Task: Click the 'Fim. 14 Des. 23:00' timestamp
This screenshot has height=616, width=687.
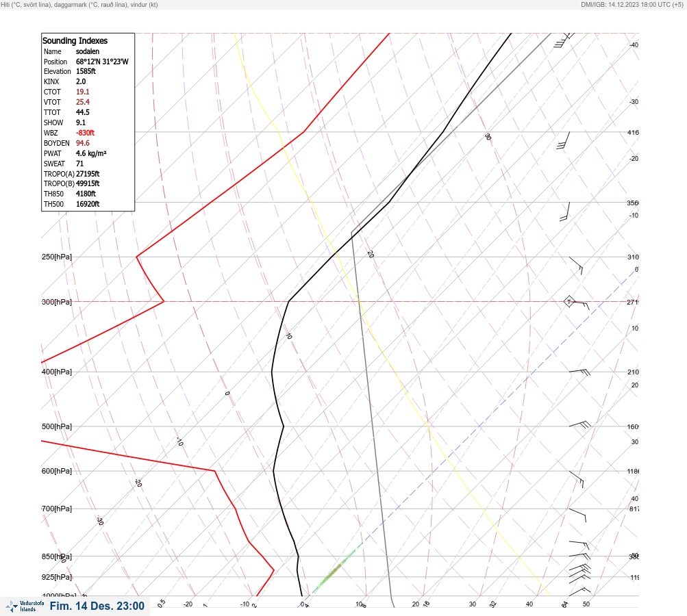Action: [x=97, y=606]
